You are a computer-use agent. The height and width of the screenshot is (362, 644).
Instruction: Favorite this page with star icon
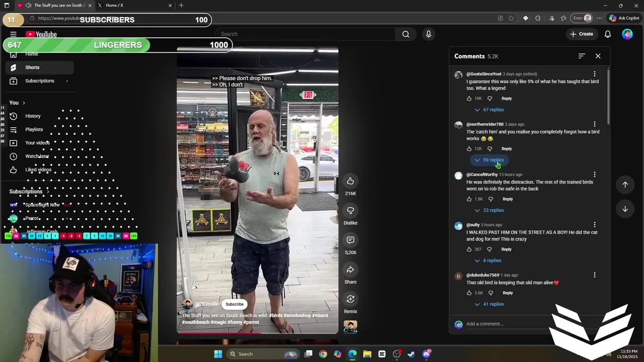coord(511,18)
